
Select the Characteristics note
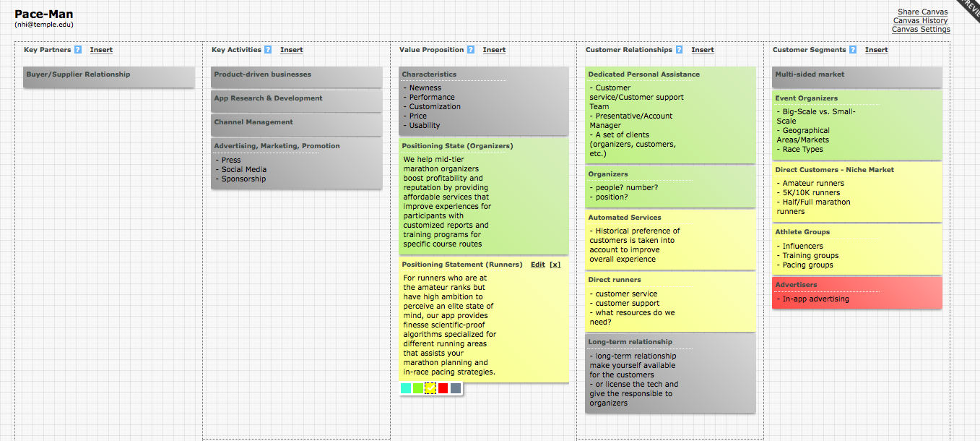[484, 101]
